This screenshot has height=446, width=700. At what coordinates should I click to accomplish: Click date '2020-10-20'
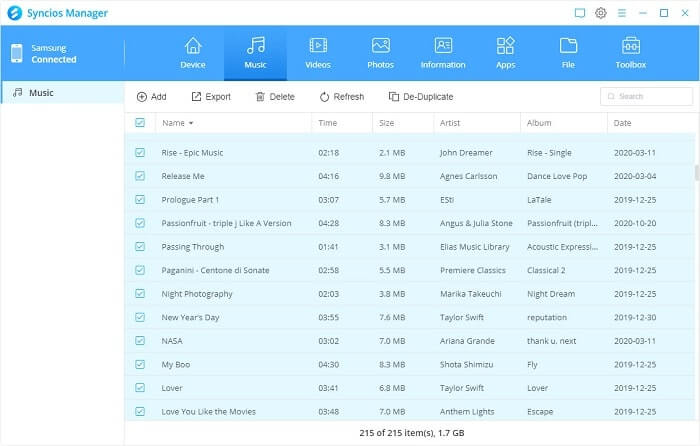(x=635, y=223)
